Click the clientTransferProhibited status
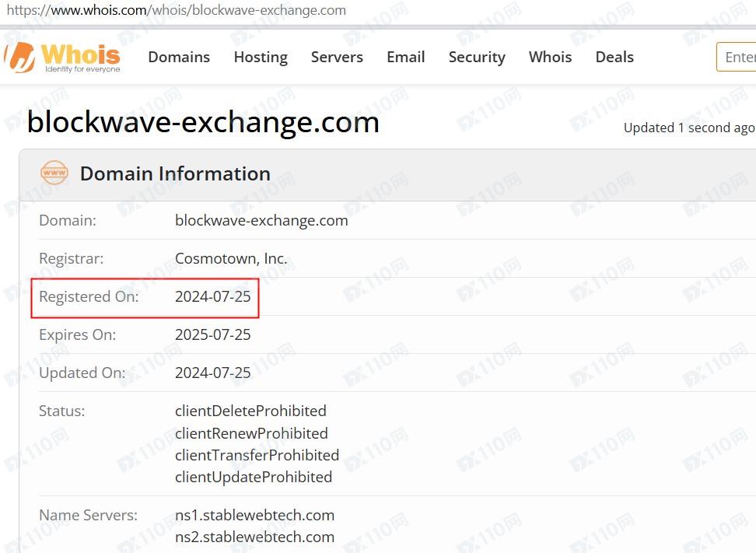The width and height of the screenshot is (756, 553). click(x=257, y=455)
